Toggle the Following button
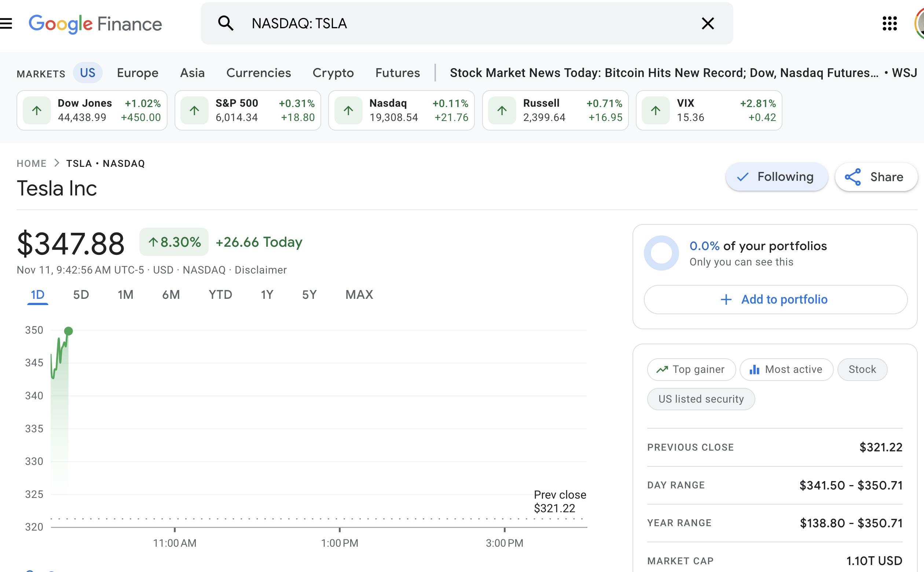The width and height of the screenshot is (924, 572). click(777, 177)
